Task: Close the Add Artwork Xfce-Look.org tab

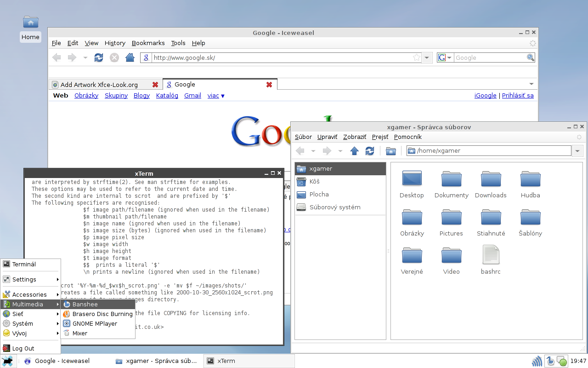Action: coord(155,85)
